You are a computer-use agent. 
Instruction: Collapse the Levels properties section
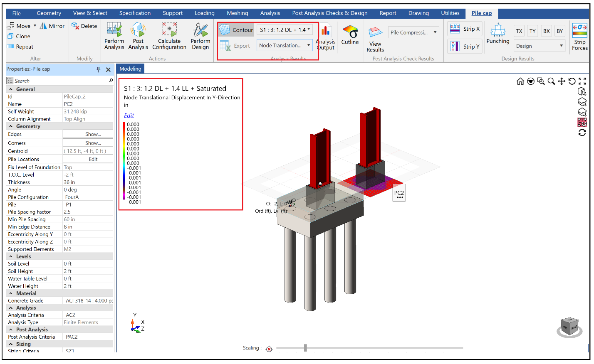(x=11, y=257)
